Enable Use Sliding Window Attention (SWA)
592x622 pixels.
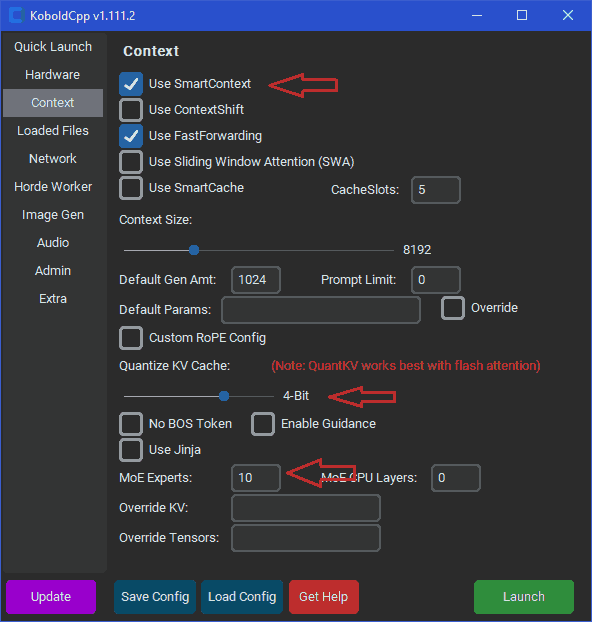[131, 162]
